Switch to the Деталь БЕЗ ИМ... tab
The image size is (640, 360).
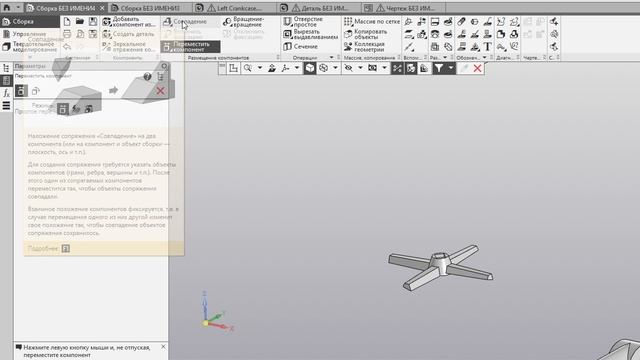pyautogui.click(x=319, y=8)
